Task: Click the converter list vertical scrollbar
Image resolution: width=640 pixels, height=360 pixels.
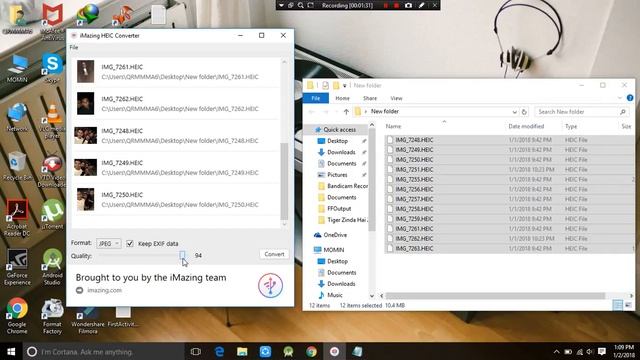Action: point(284,181)
